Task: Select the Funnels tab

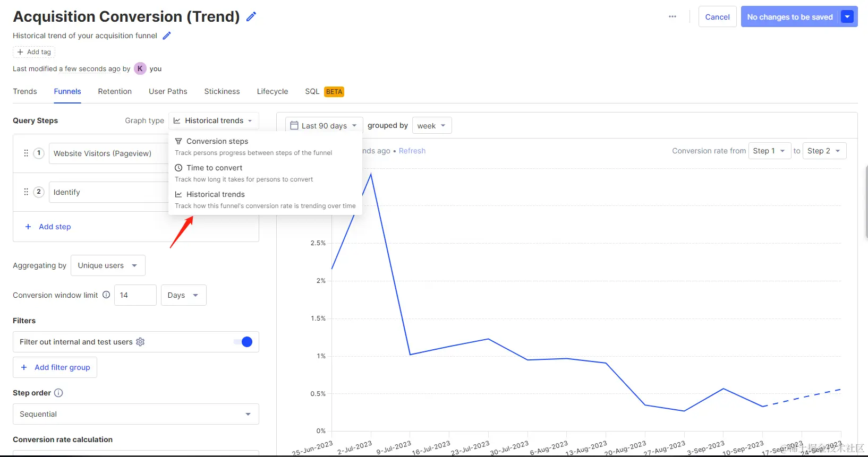Action: 67,91
